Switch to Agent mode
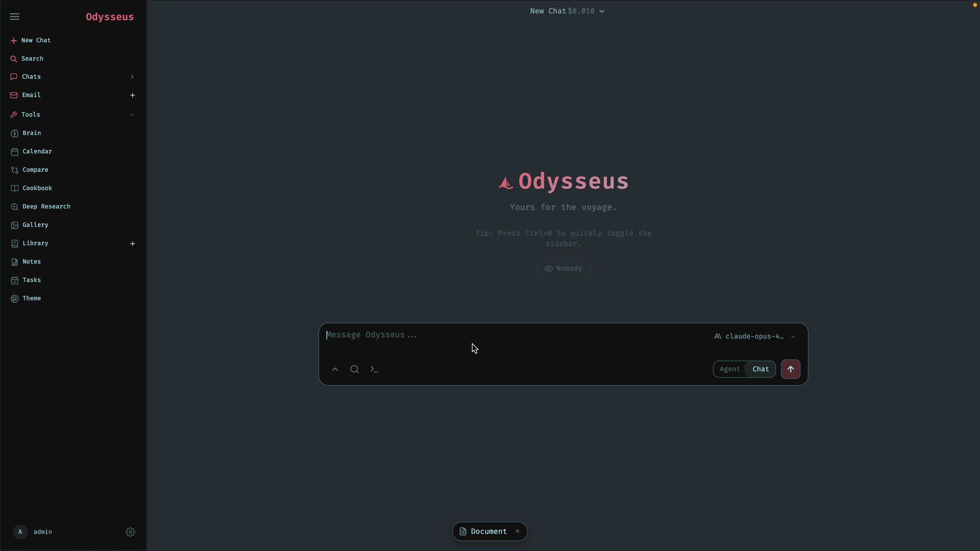Viewport: 980px width, 551px height. click(x=729, y=369)
